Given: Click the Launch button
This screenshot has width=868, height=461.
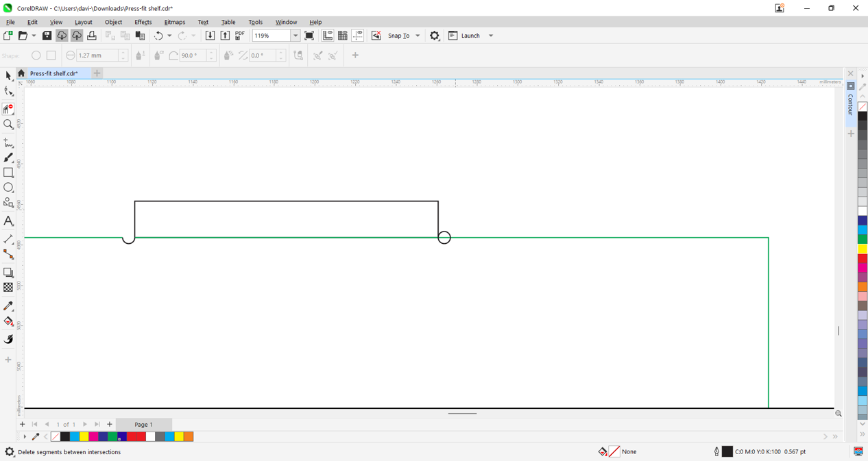Looking at the screenshot, I should (464, 36).
